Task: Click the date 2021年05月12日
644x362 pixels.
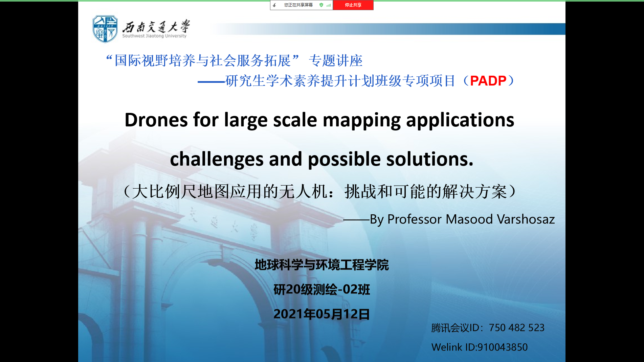Action: point(321,314)
